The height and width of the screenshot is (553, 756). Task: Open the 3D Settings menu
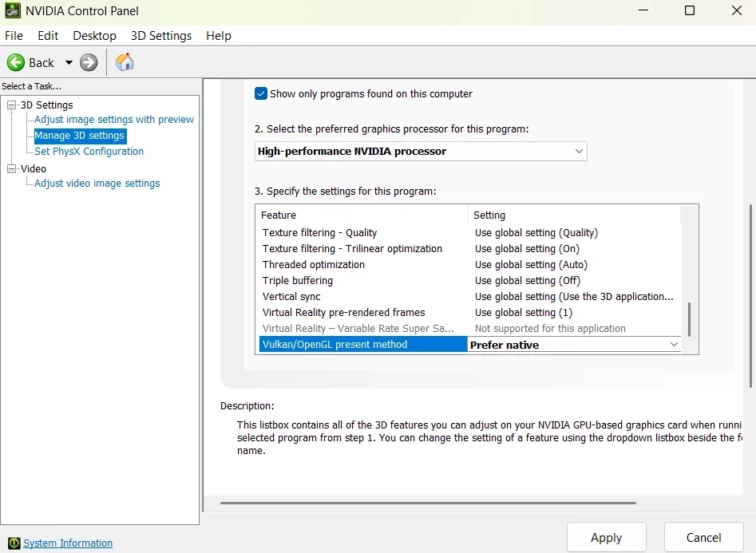pos(161,36)
